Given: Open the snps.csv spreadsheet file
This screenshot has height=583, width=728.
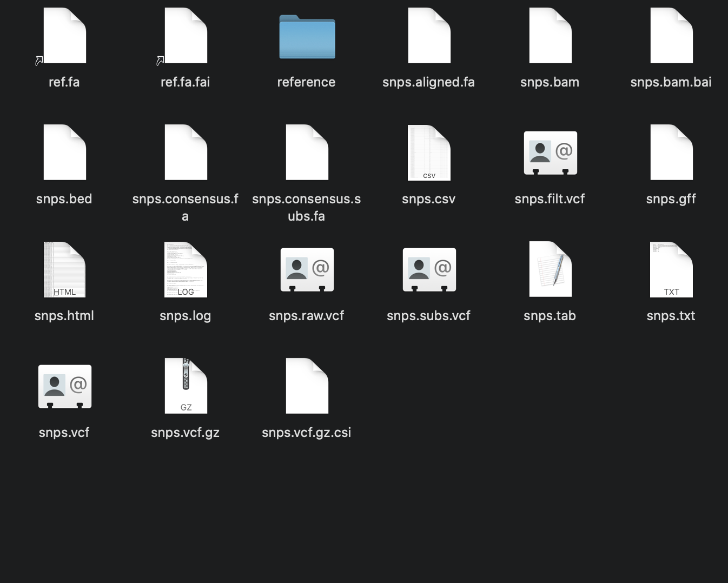Looking at the screenshot, I should point(428,152).
